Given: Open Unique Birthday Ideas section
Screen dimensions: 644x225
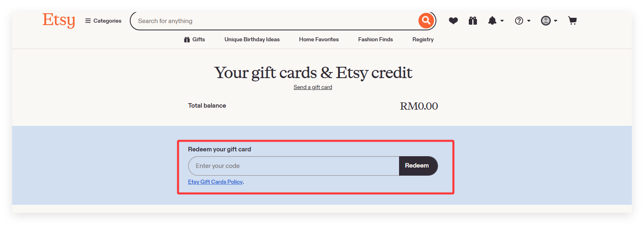Looking at the screenshot, I should [252, 39].
